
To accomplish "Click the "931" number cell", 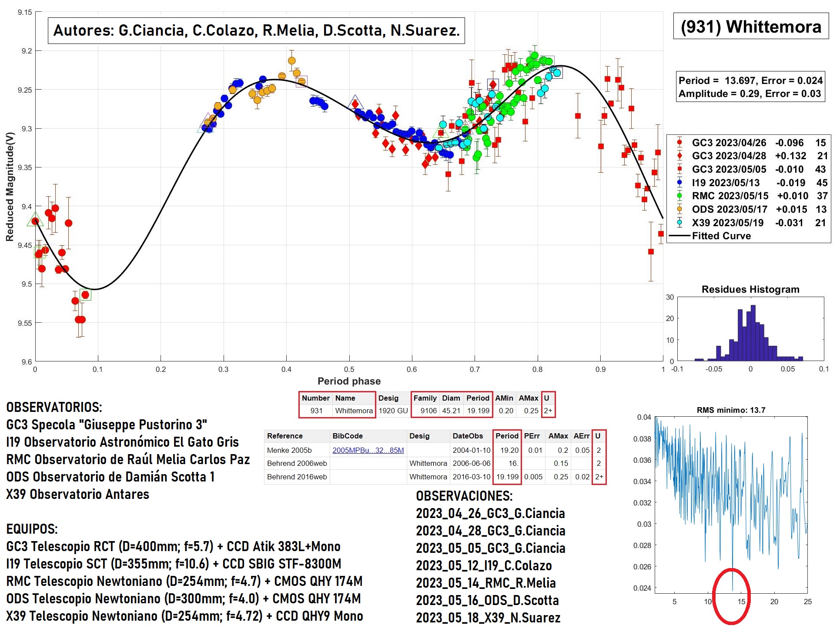I will point(316,411).
